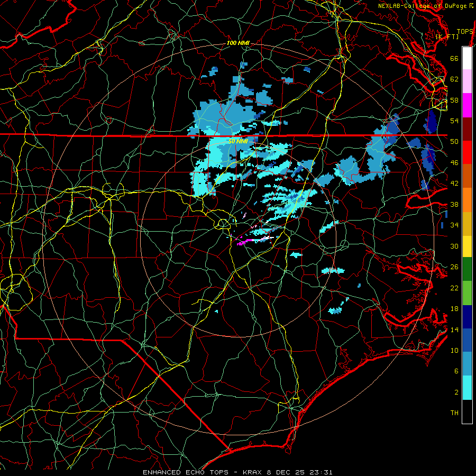
Task: Click the magenta 58 kft legend swatch
Action: point(467,105)
